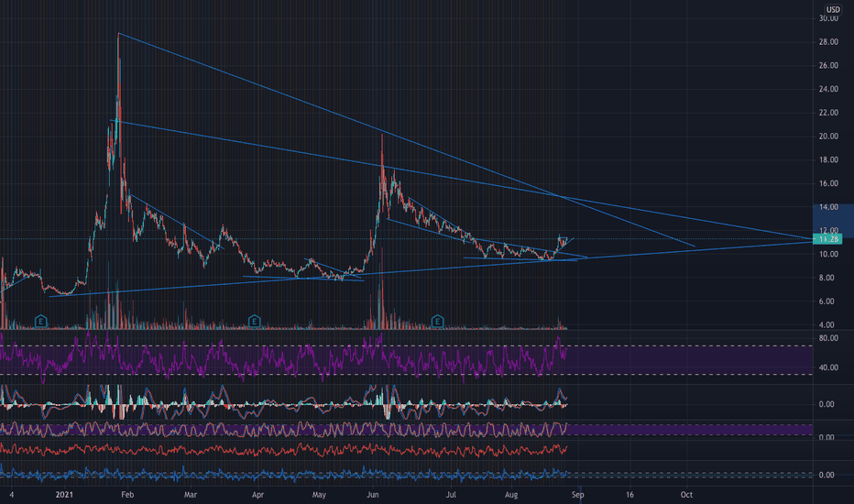Select the 20.00 price axis label
Image resolution: width=854 pixels, height=504 pixels.
pos(828,137)
